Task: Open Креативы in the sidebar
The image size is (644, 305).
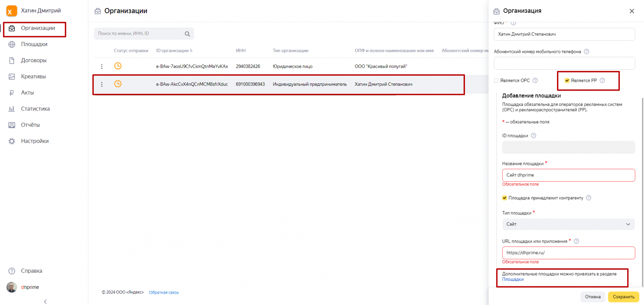Action: (33, 77)
